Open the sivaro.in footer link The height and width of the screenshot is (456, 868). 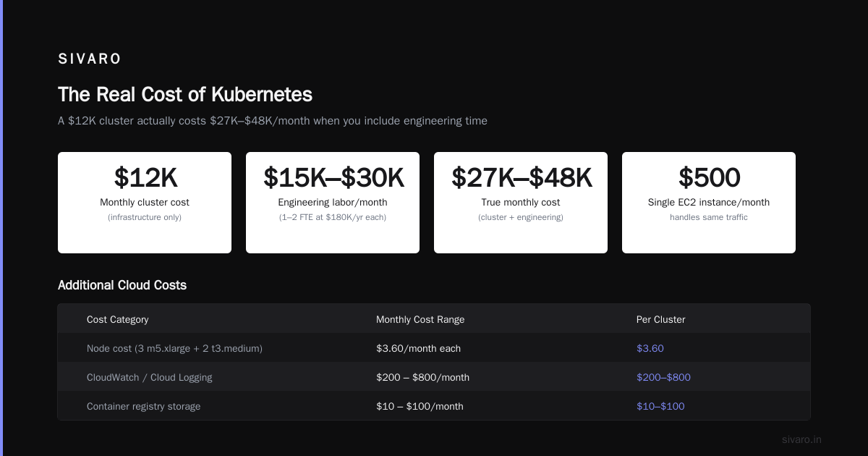(801, 439)
